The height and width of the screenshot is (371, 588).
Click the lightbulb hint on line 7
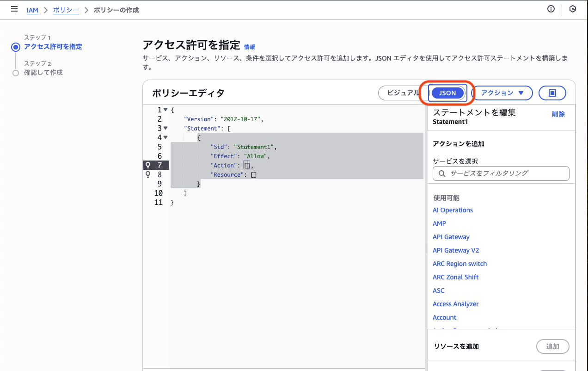click(x=147, y=165)
